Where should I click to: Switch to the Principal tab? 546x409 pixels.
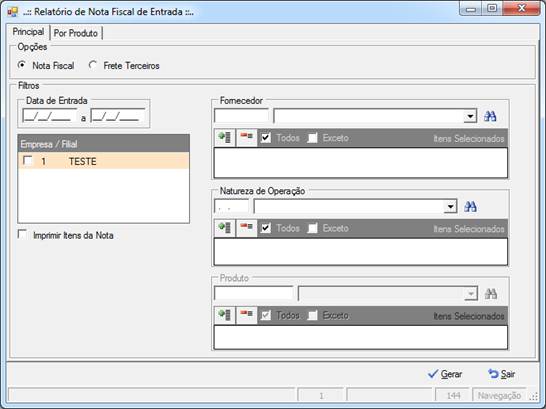click(28, 32)
